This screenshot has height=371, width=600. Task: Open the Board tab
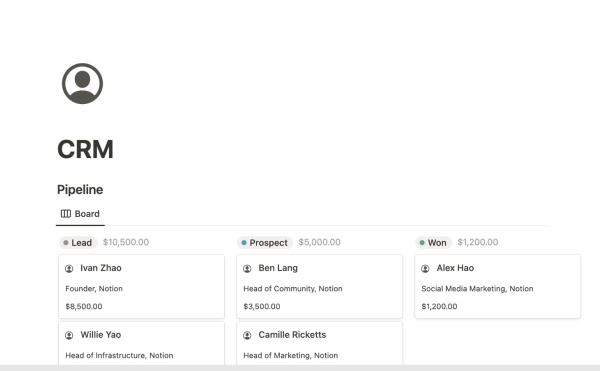coord(80,214)
